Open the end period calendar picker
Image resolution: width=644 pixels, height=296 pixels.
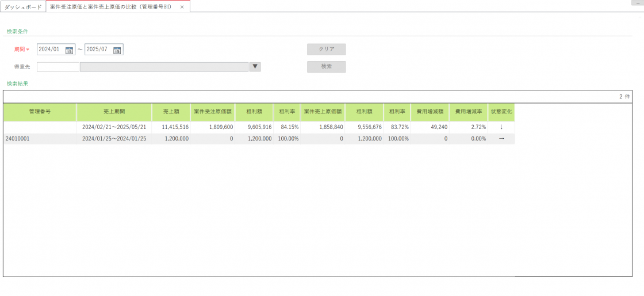117,50
